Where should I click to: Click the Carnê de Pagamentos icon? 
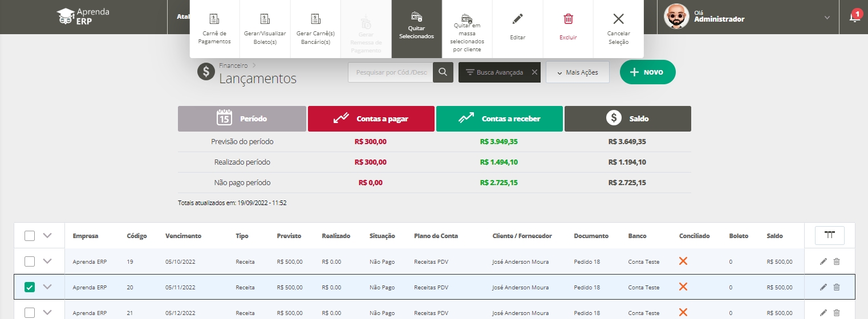[214, 19]
